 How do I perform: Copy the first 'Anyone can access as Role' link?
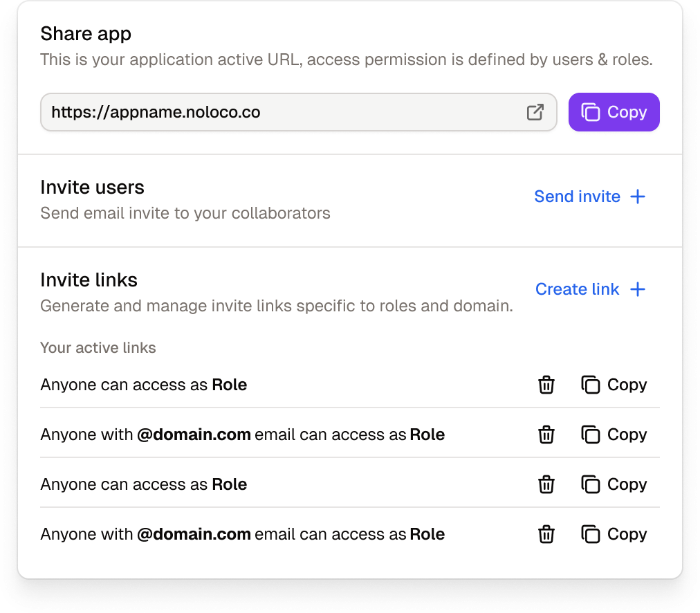pyautogui.click(x=614, y=385)
